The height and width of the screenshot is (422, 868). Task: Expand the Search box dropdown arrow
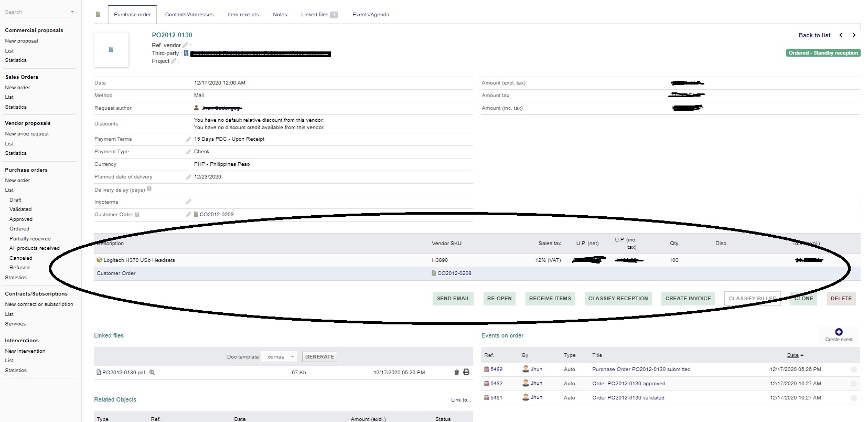pos(72,12)
